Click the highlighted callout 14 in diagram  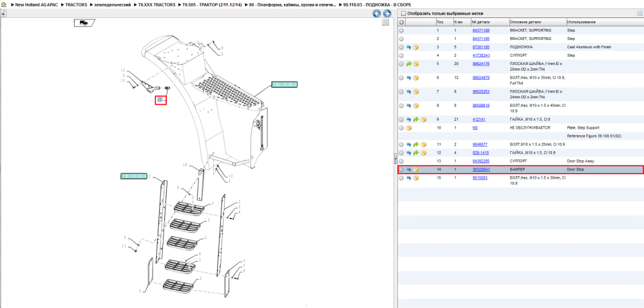[x=160, y=100]
